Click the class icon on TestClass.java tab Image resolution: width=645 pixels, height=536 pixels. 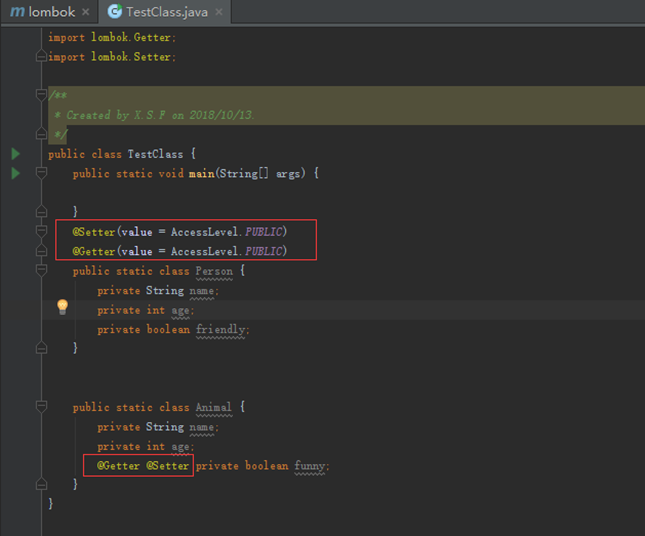(x=114, y=12)
